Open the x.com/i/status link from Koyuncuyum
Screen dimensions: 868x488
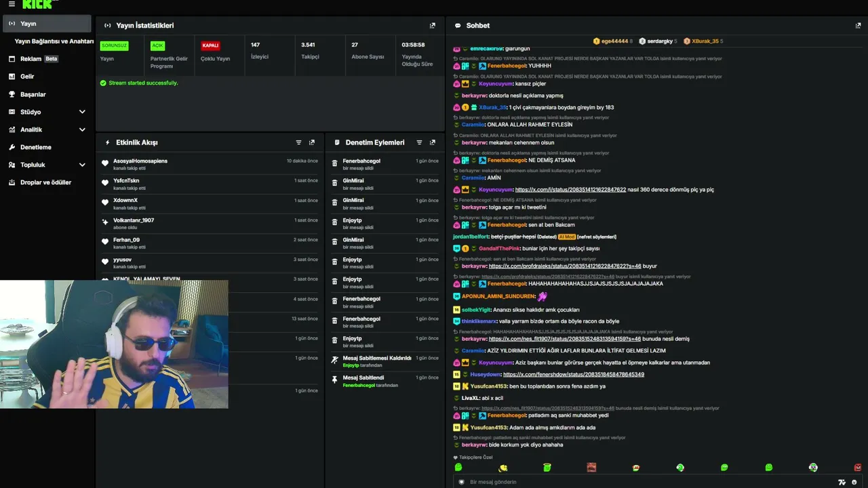[570, 190]
